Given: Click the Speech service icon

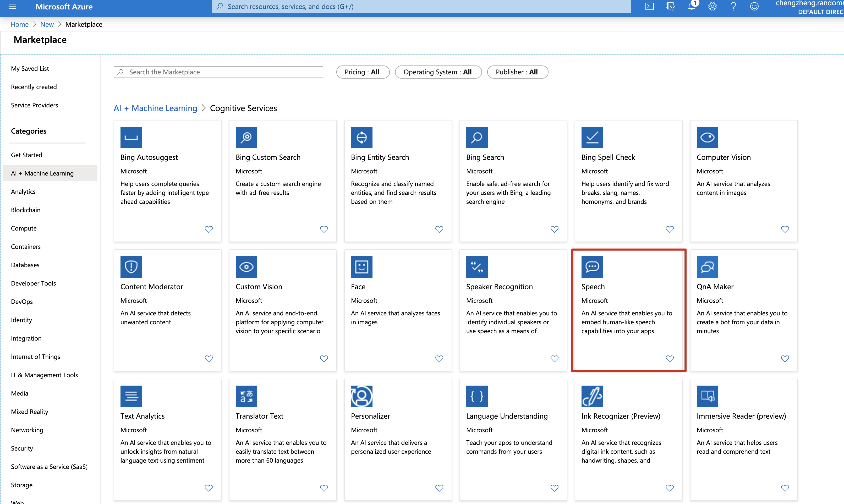Looking at the screenshot, I should click(x=592, y=267).
